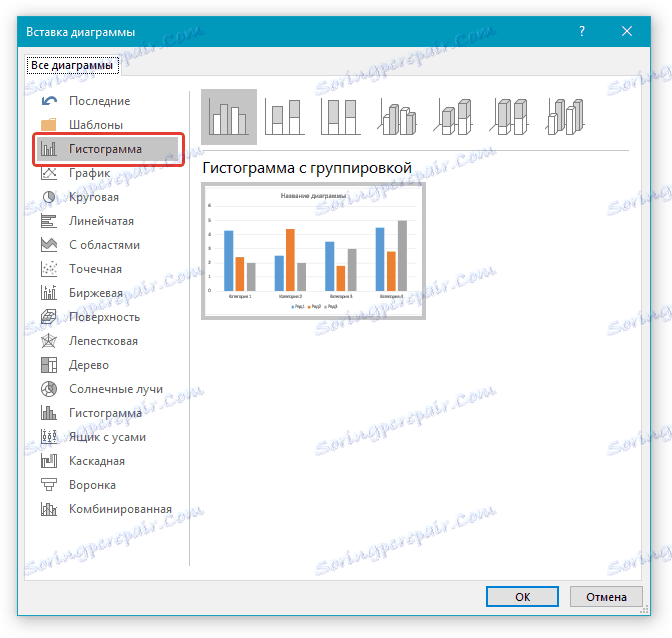Open the Каскадная waterfall chart category
672x638 pixels.
point(107,461)
